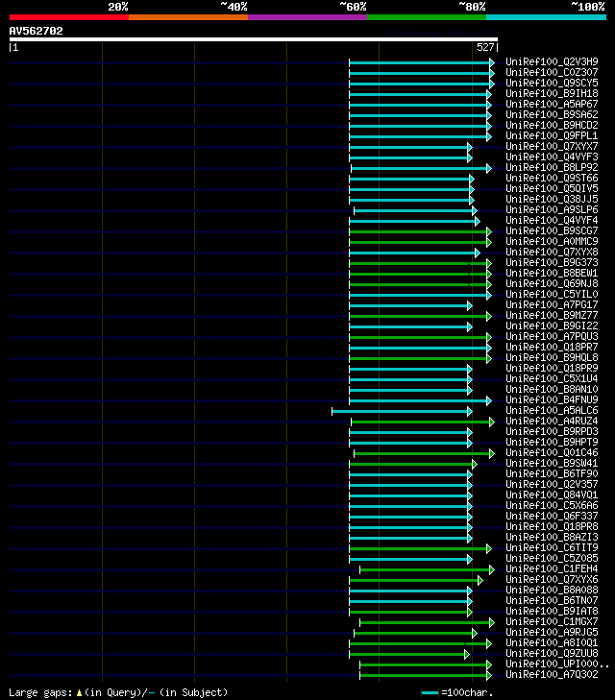Click the UniRef100_Q4VYF3 label
615x700 pixels.
(x=552, y=157)
